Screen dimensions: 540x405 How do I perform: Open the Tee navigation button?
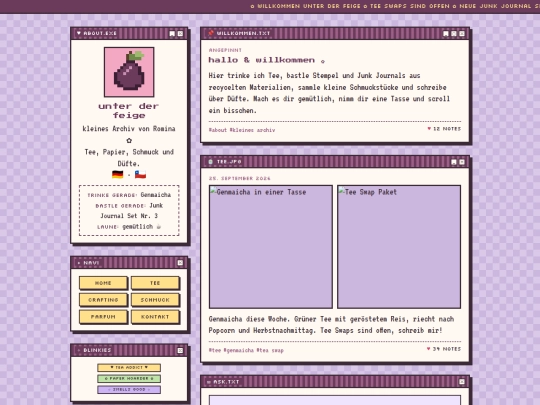[155, 283]
